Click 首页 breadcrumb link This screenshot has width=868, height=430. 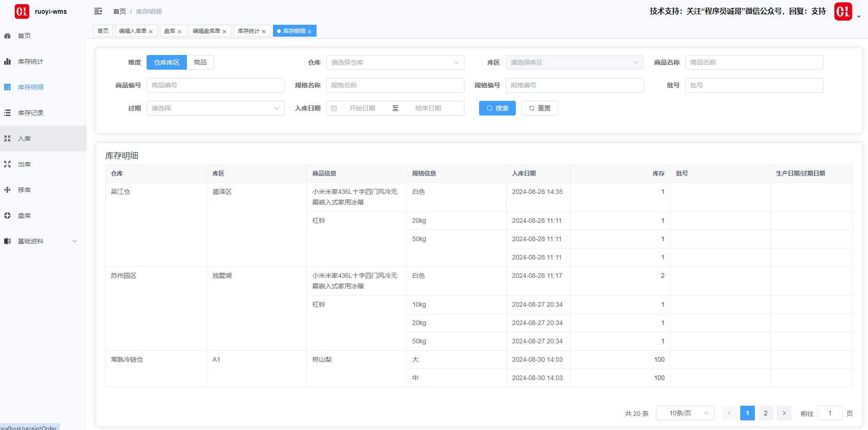tap(120, 11)
